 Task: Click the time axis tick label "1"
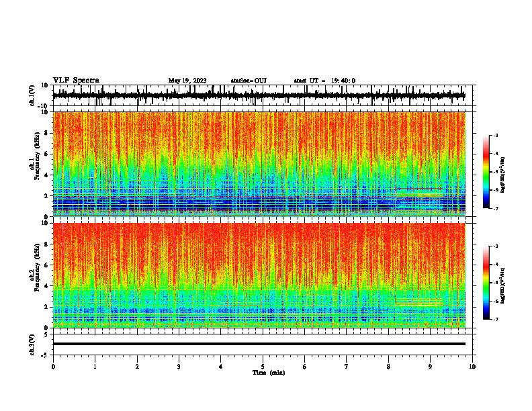pyautogui.click(x=95, y=367)
